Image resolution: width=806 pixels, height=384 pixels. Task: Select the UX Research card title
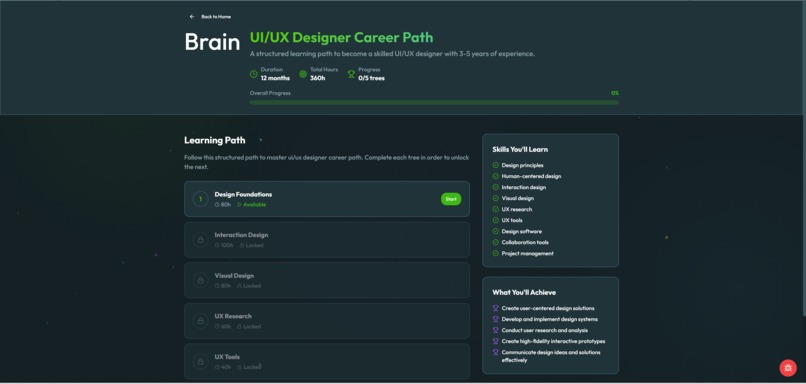coord(233,316)
